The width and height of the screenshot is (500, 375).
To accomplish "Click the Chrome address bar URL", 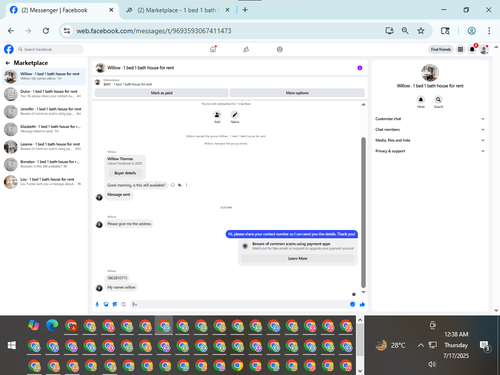I will [154, 31].
